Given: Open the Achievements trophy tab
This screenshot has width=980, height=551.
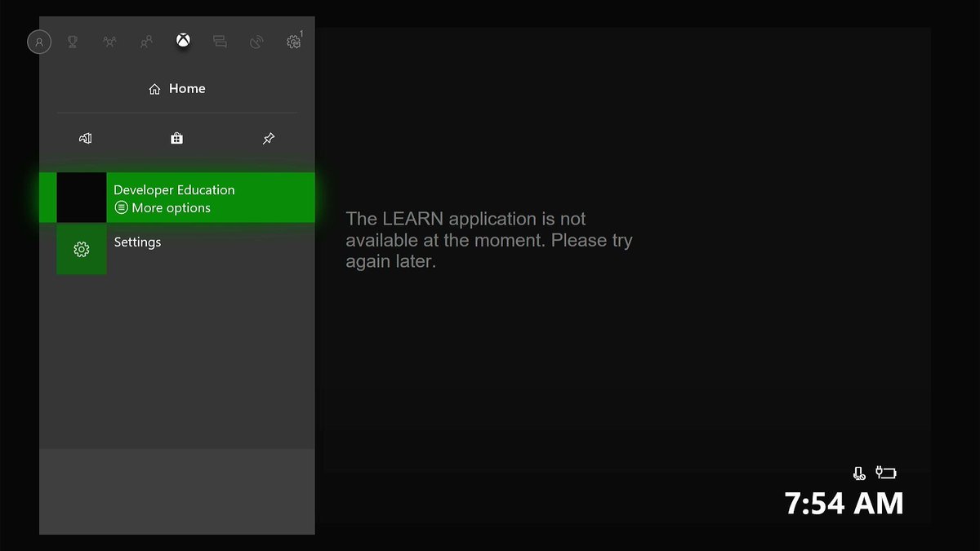Looking at the screenshot, I should [73, 42].
